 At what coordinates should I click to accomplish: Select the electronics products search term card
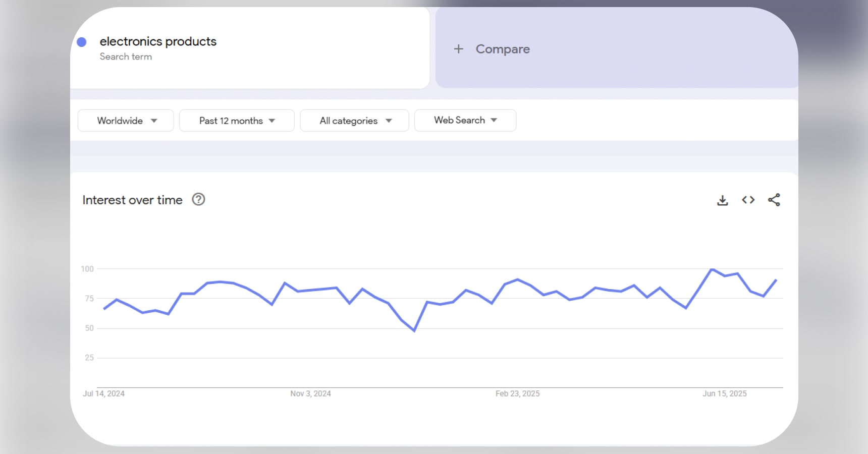[x=158, y=41]
